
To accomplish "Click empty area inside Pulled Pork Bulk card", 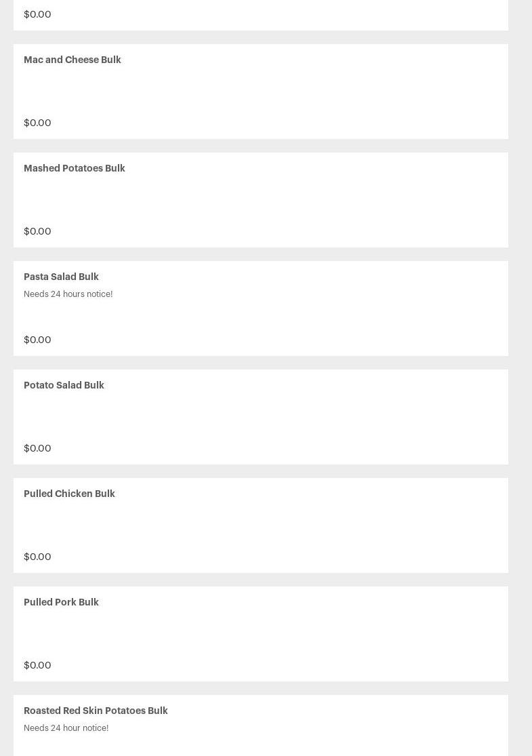I will pos(261,634).
